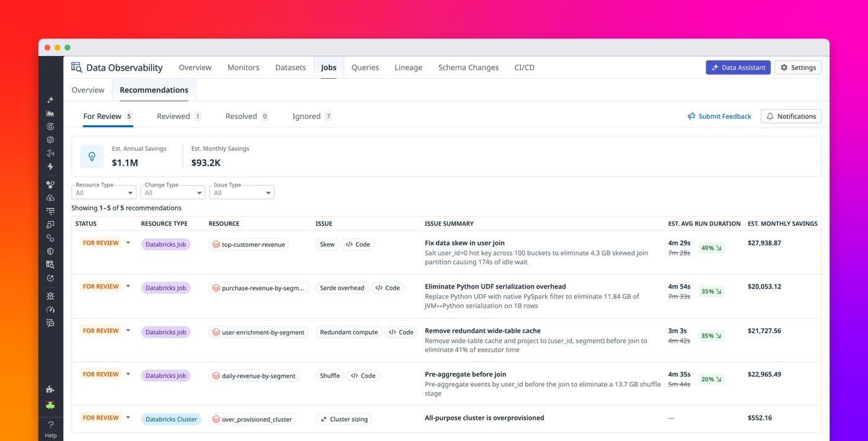Image resolution: width=868 pixels, height=441 pixels.
Task: Open the Issue Type filter dropdown
Action: click(242, 192)
